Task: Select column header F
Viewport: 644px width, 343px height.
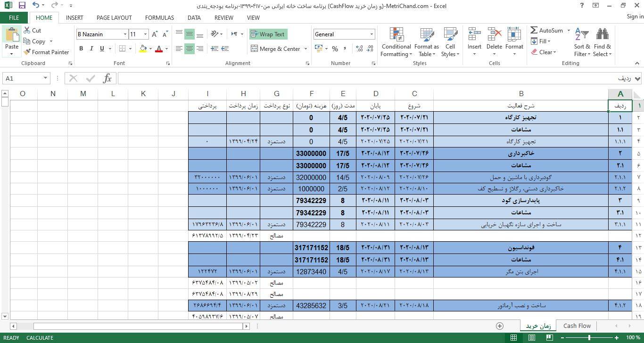Action: (311, 94)
